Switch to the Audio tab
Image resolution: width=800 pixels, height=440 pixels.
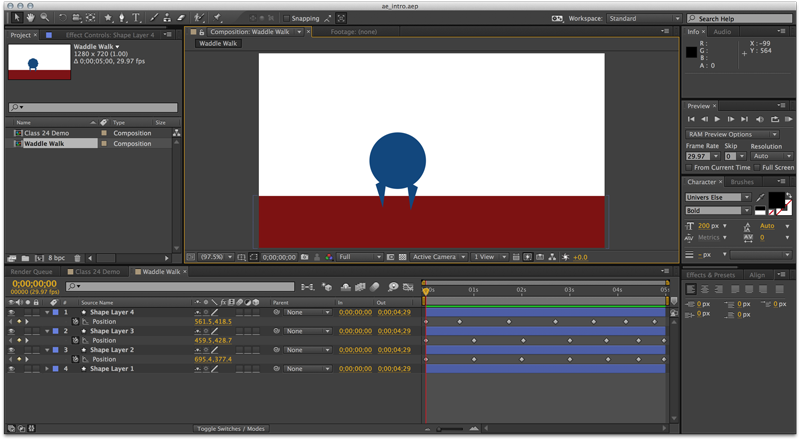pos(722,32)
